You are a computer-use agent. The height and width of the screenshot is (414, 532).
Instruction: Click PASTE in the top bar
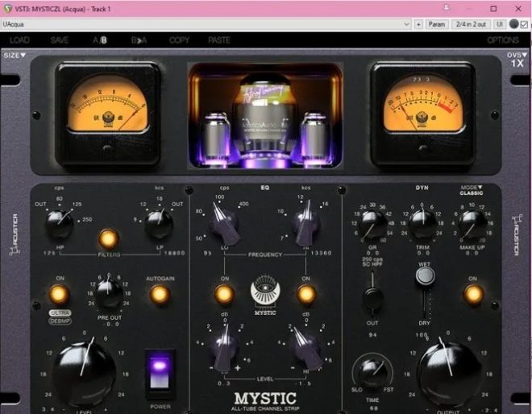(218, 40)
